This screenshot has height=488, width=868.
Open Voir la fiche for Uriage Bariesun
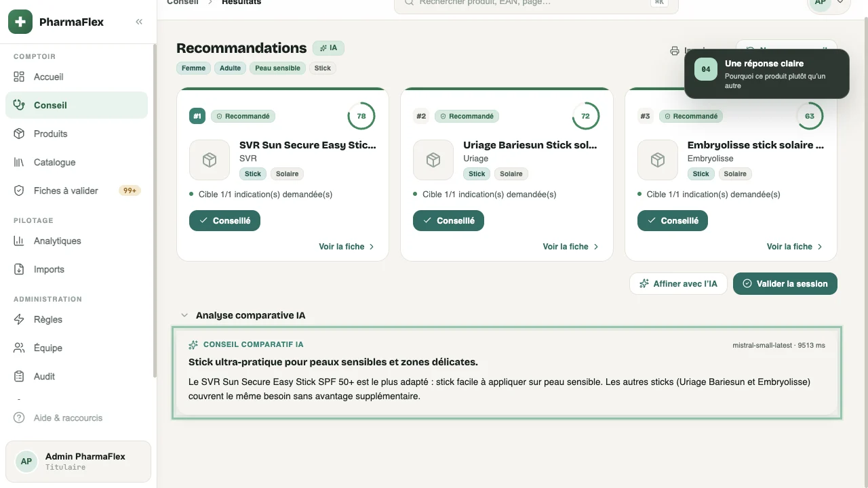pos(570,247)
